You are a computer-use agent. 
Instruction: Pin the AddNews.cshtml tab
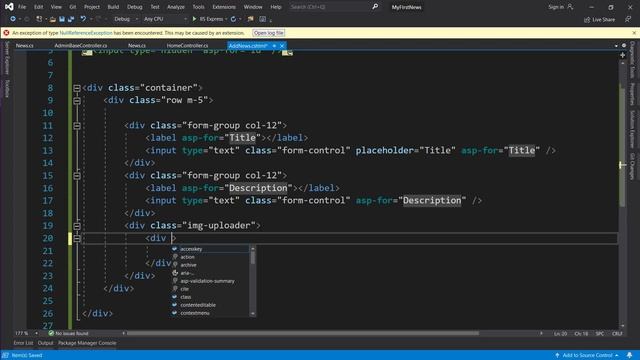pos(274,46)
